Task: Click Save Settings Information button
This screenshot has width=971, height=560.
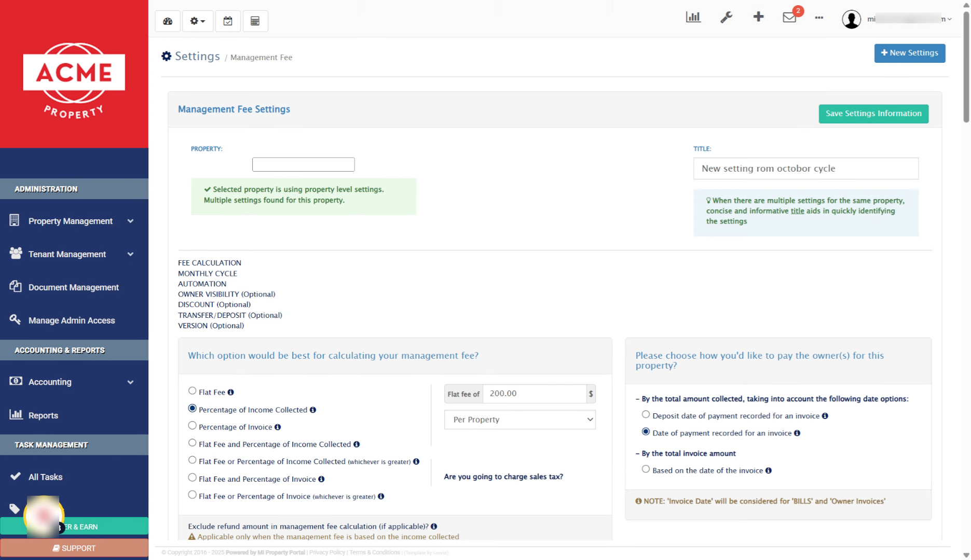Action: click(x=873, y=114)
